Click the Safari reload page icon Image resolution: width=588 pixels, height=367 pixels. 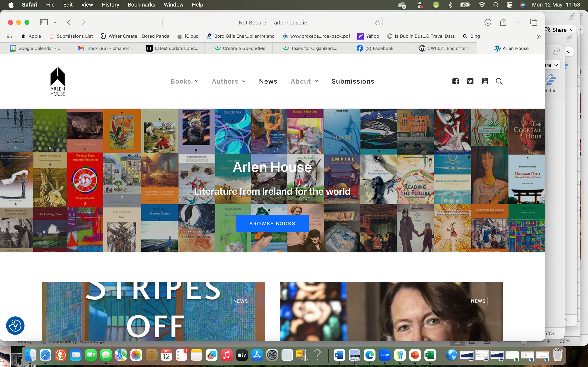point(377,23)
